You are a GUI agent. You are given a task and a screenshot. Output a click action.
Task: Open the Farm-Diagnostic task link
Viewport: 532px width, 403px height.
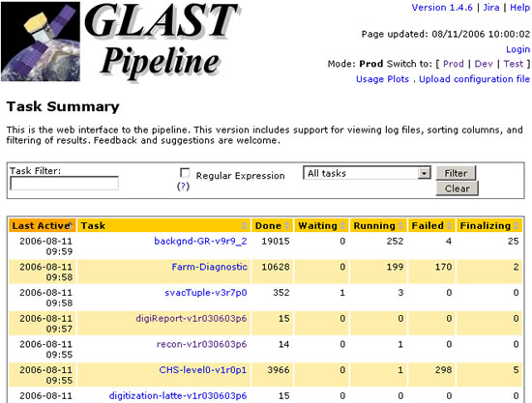(x=209, y=267)
